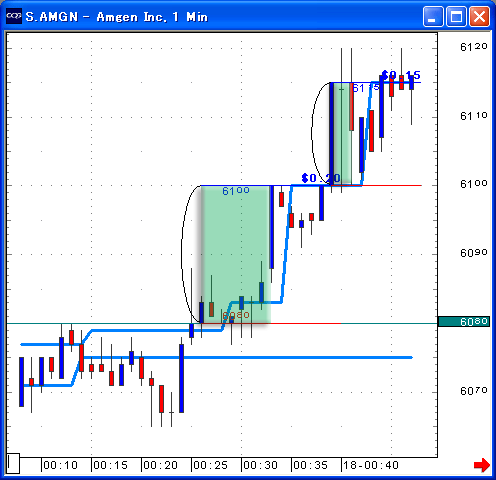This screenshot has height=480, width=496.
Task: Click the $0.20 annotation label
Action: pos(321,178)
